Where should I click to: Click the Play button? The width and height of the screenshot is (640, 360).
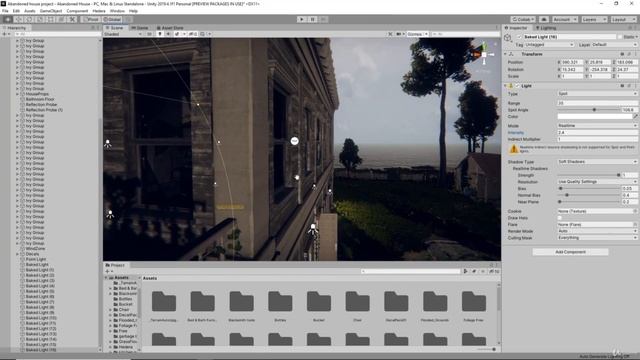[302, 19]
